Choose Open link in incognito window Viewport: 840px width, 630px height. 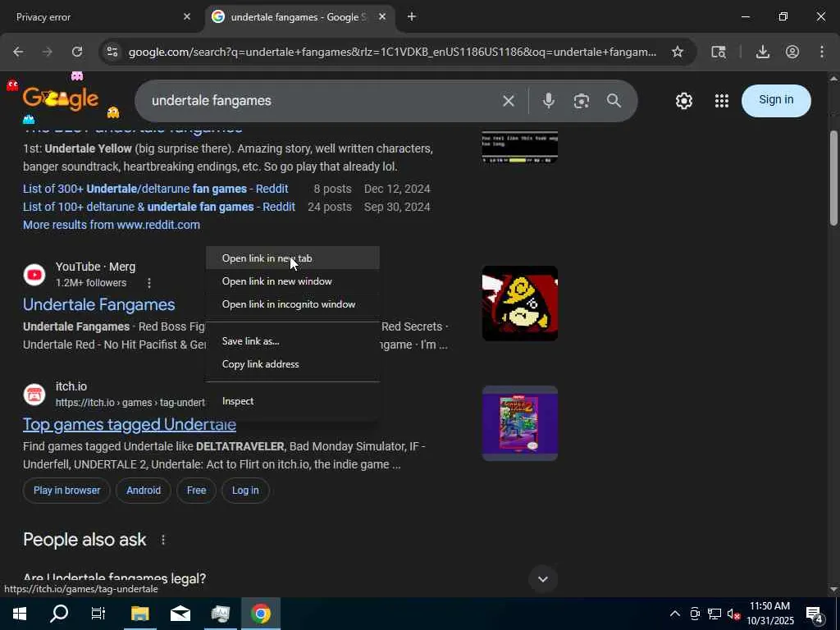293,304
